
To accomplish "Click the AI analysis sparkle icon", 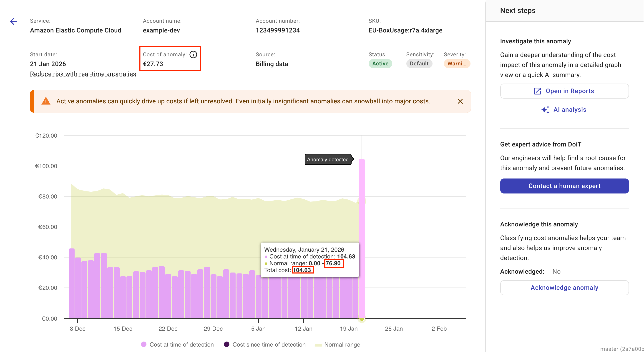I will 545,110.
